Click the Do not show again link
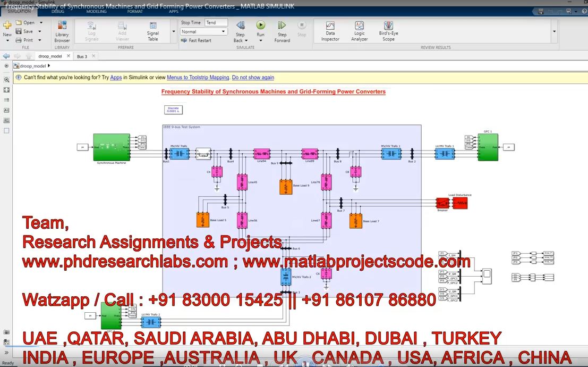The height and width of the screenshot is (367, 588). click(x=253, y=78)
